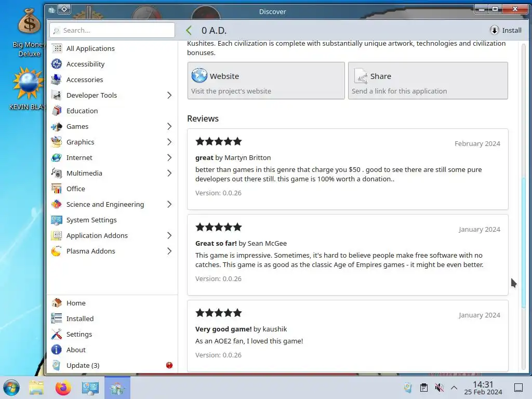Select the Education menu label
This screenshot has height=399, width=532.
click(82, 111)
